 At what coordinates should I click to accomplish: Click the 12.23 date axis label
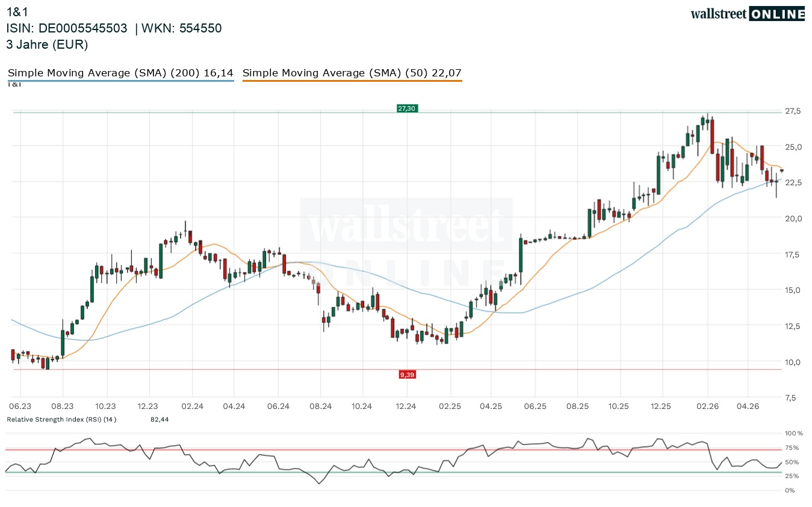[x=147, y=407]
